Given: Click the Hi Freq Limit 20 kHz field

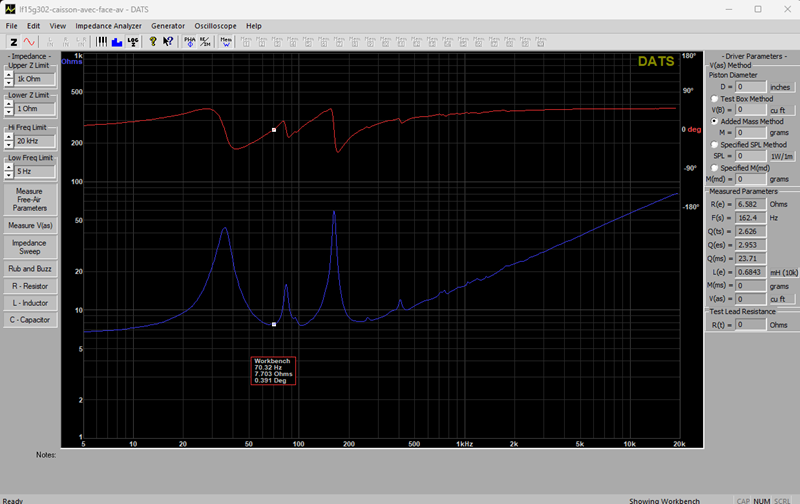Looking at the screenshot, I should [34, 141].
